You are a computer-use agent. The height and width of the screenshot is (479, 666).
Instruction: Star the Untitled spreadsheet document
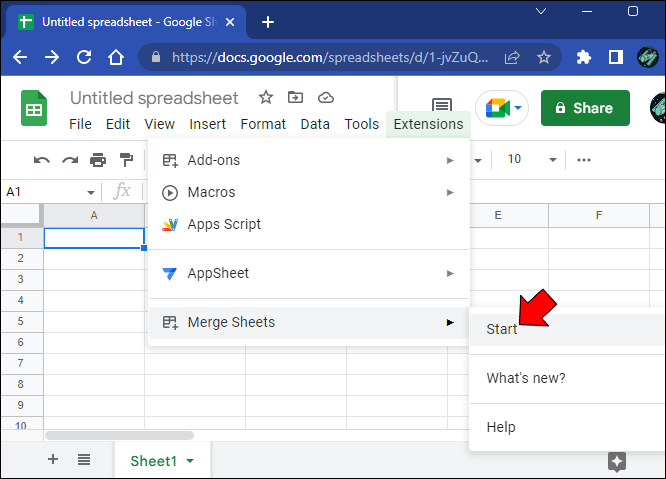pos(266,98)
